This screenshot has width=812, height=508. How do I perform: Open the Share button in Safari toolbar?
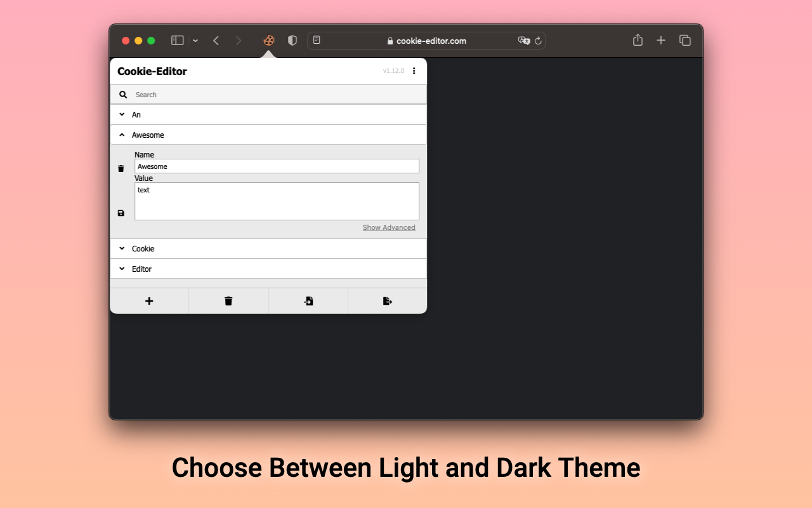(x=638, y=40)
